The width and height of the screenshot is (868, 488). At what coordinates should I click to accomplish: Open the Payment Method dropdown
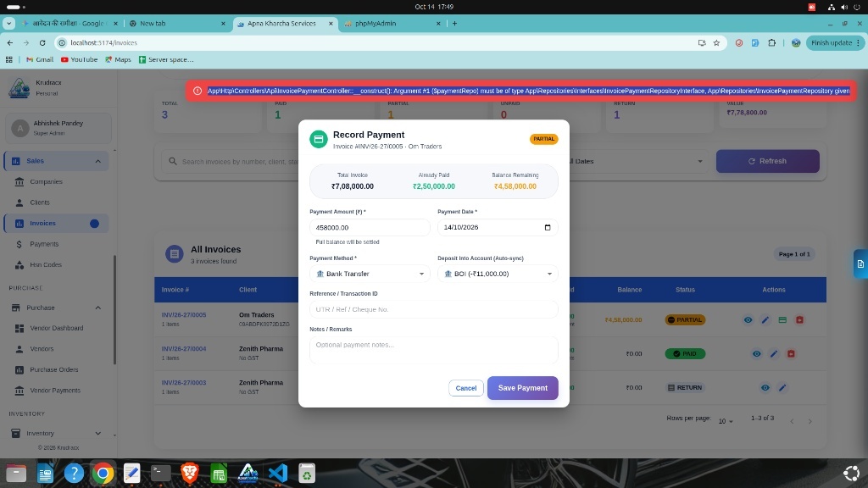coord(370,274)
